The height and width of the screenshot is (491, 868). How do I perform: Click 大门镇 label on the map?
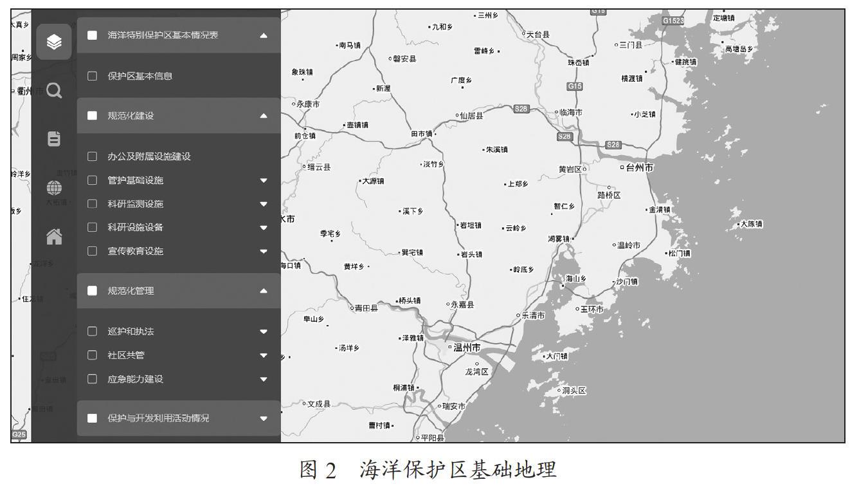[x=557, y=355]
